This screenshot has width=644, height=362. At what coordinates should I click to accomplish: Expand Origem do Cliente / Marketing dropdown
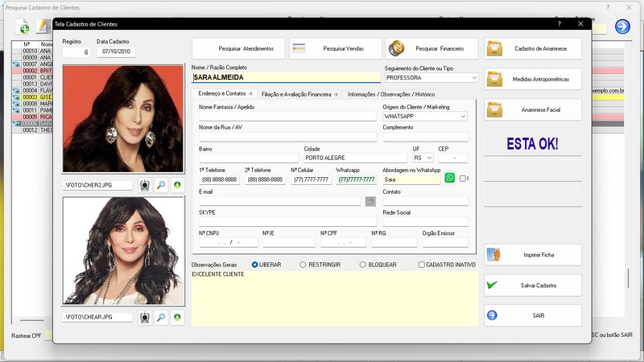point(463,117)
